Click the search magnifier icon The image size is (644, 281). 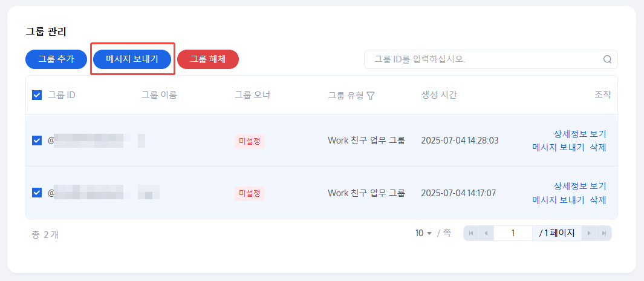click(607, 59)
